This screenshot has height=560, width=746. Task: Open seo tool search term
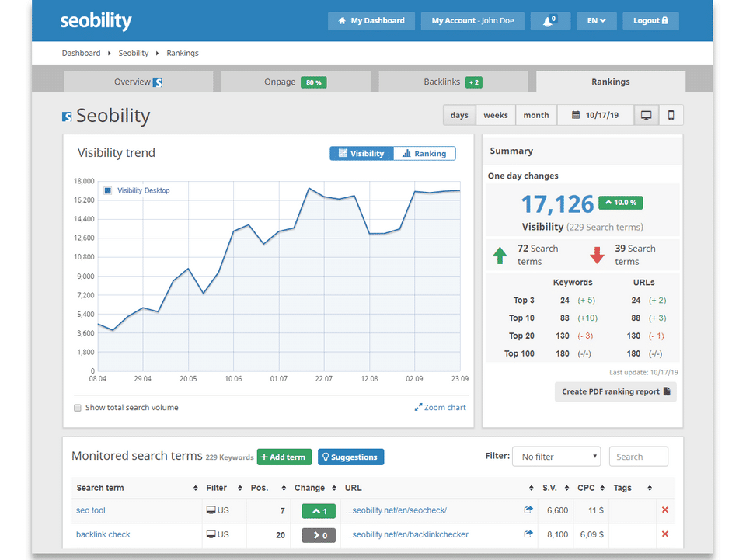[x=90, y=510]
